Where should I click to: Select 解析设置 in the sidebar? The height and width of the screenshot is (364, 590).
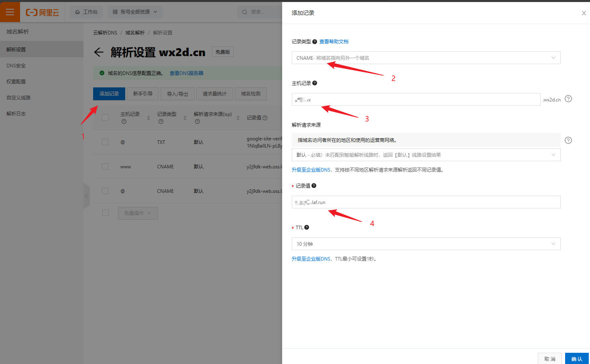[x=42, y=49]
